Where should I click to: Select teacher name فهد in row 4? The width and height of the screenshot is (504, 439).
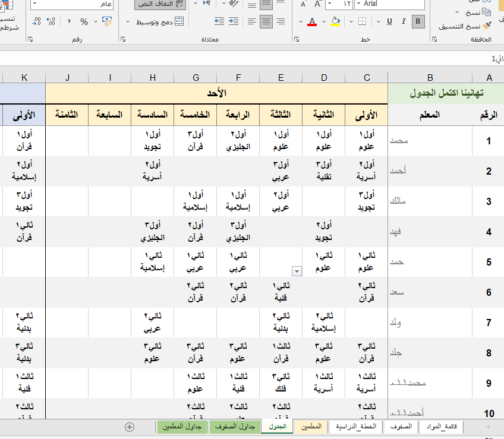[430, 232]
